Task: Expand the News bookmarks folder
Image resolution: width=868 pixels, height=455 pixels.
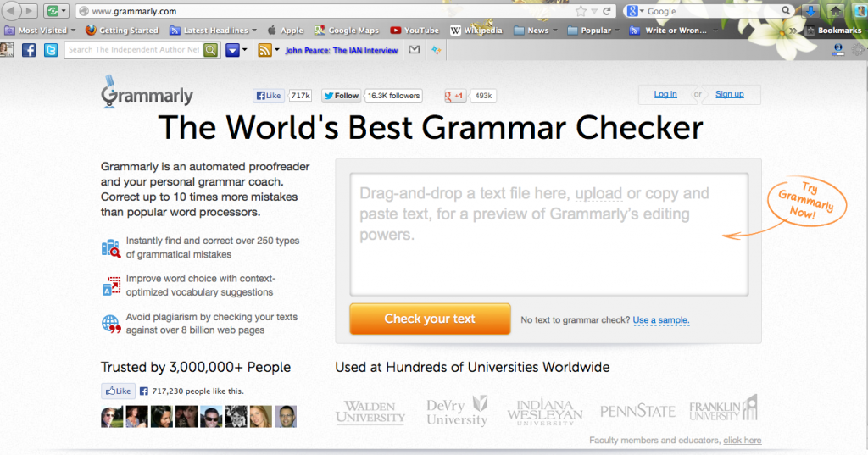Action: coord(536,31)
